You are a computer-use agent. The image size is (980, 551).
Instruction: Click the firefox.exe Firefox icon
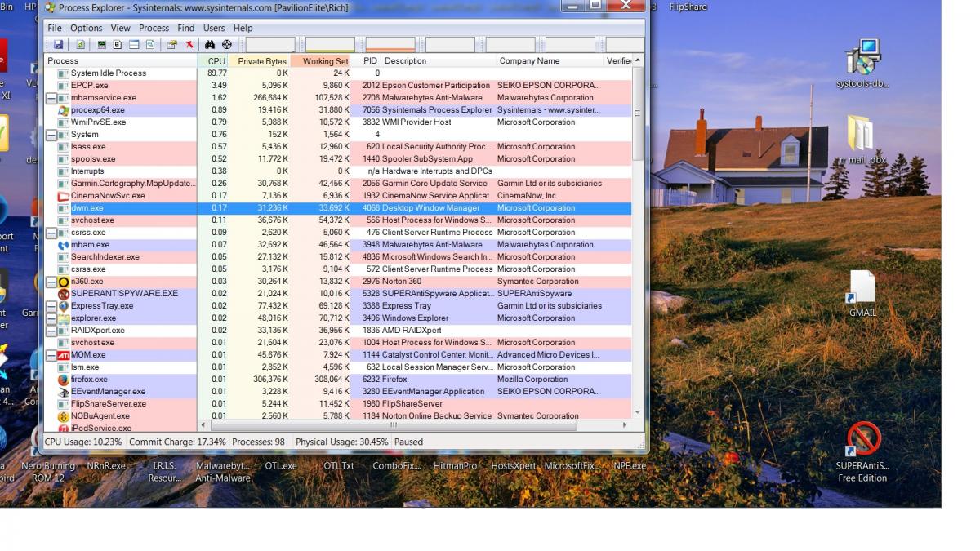[x=63, y=380]
